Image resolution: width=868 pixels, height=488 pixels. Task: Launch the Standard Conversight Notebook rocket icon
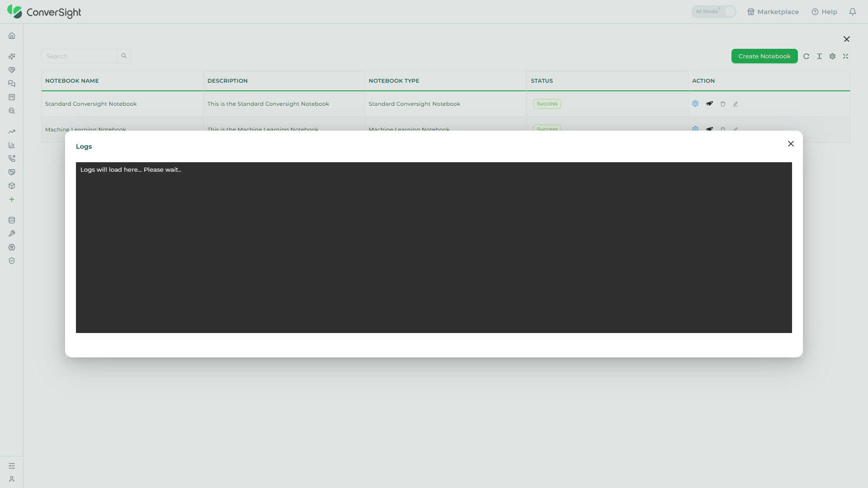coord(709,103)
